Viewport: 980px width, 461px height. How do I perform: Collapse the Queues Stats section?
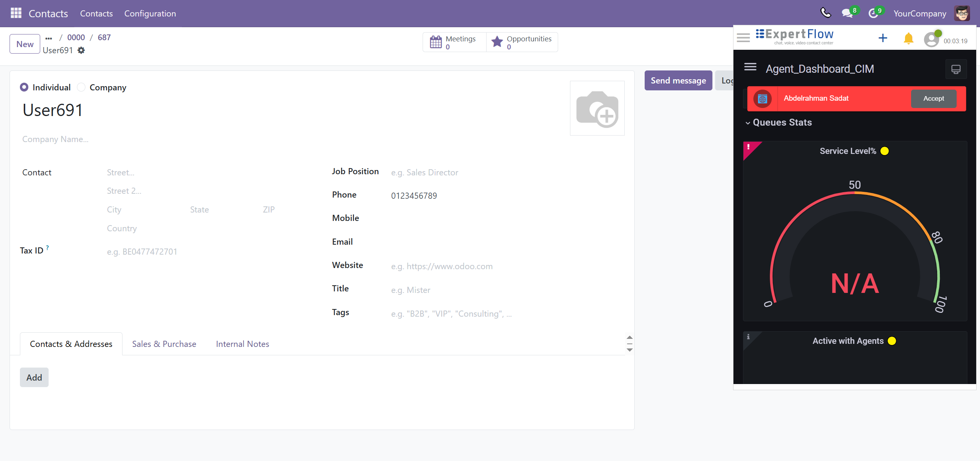coord(748,123)
